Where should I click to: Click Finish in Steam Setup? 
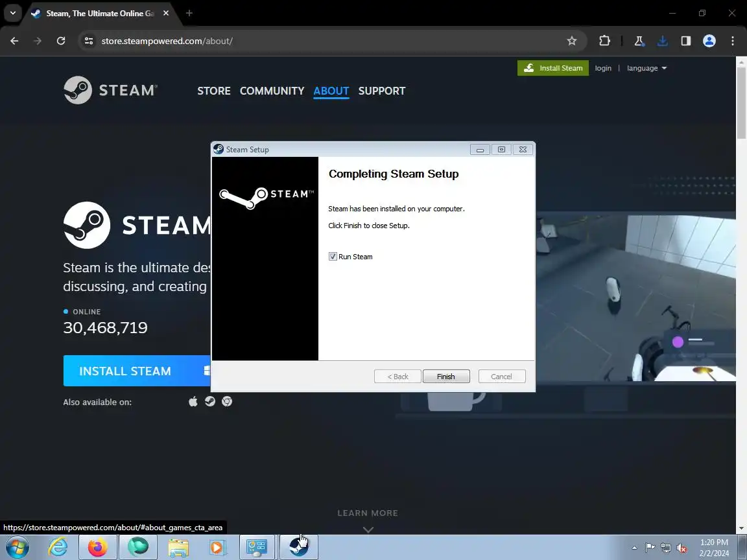pos(446,376)
